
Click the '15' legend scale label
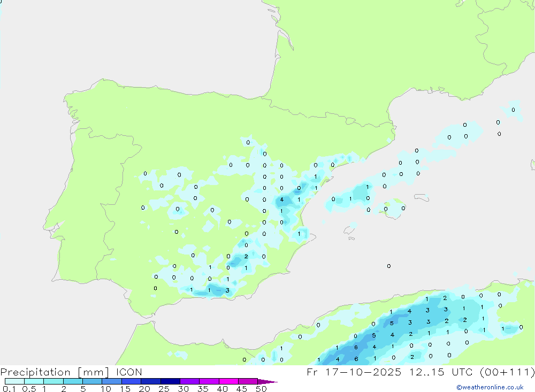pyautogui.click(x=125, y=389)
